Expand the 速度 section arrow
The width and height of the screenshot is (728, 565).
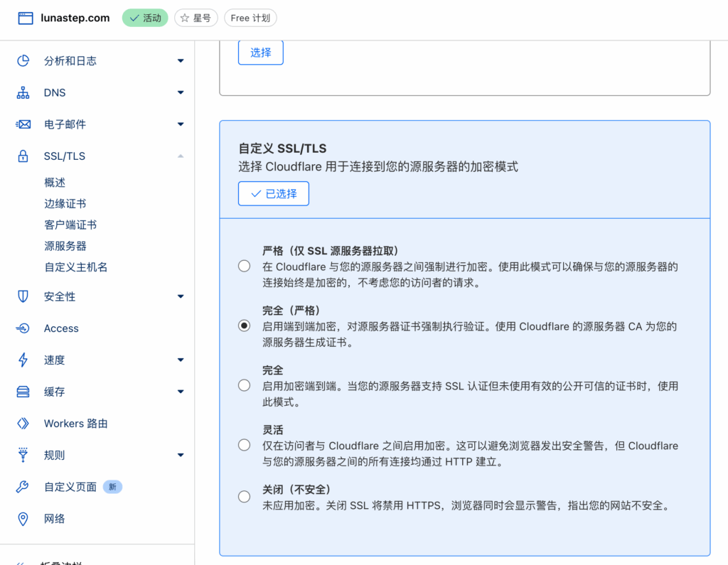click(181, 360)
